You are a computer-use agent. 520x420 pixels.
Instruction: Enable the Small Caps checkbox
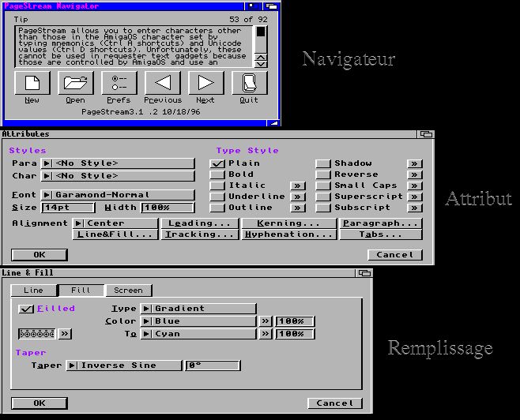pos(323,186)
